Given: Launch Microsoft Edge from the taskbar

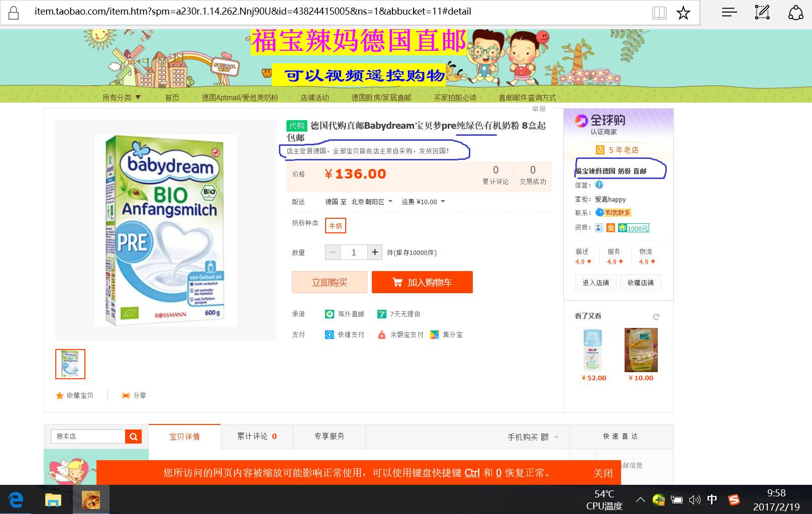Looking at the screenshot, I should coord(16,500).
